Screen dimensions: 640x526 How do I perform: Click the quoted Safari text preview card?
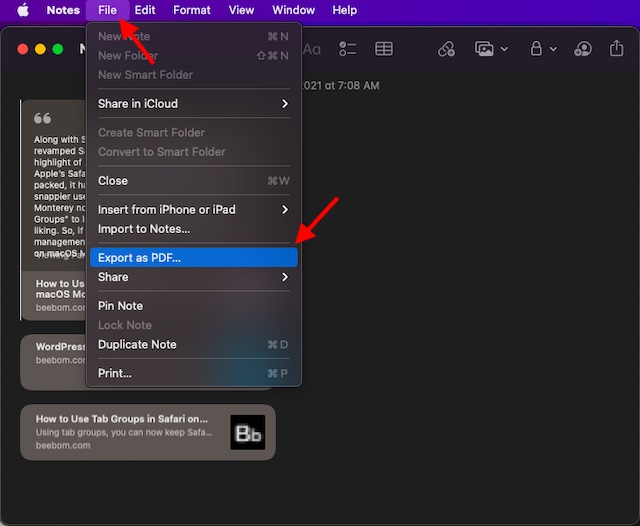(x=53, y=186)
